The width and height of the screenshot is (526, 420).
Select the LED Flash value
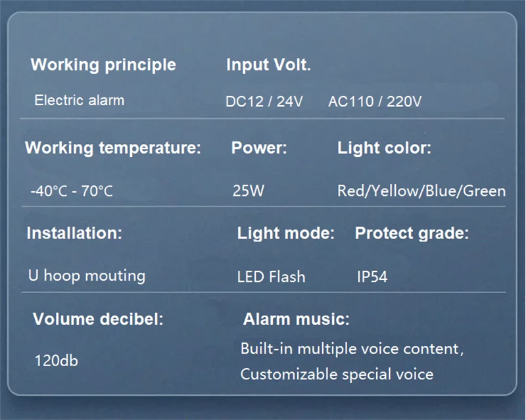pyautogui.click(x=271, y=277)
